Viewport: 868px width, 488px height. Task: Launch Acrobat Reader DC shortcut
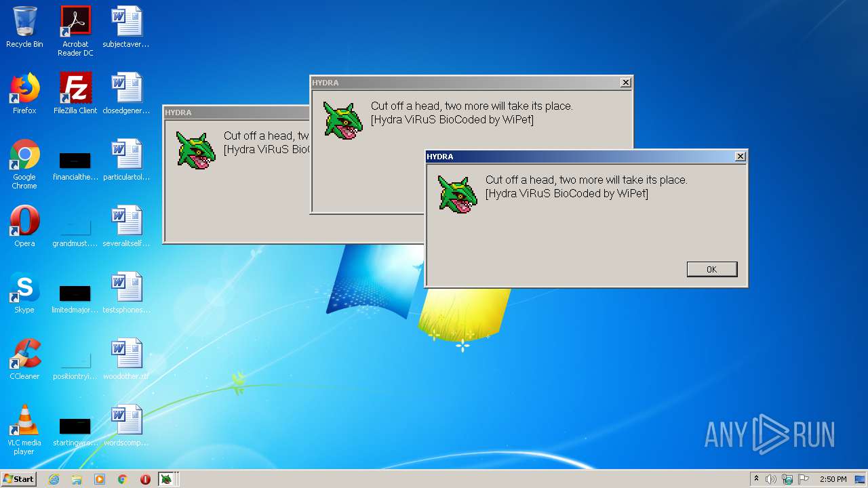click(x=75, y=30)
